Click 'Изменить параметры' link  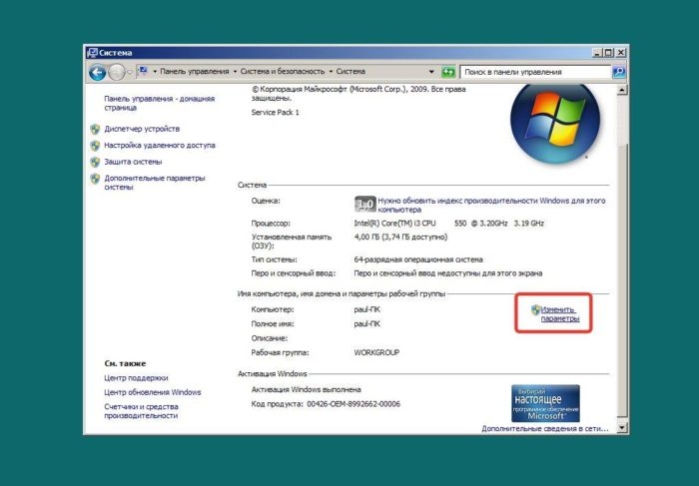(x=559, y=314)
